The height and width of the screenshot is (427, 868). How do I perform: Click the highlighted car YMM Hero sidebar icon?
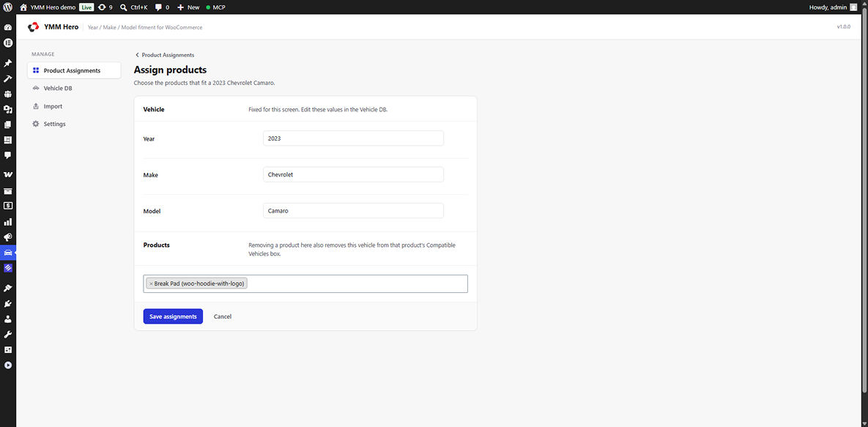pyautogui.click(x=8, y=253)
